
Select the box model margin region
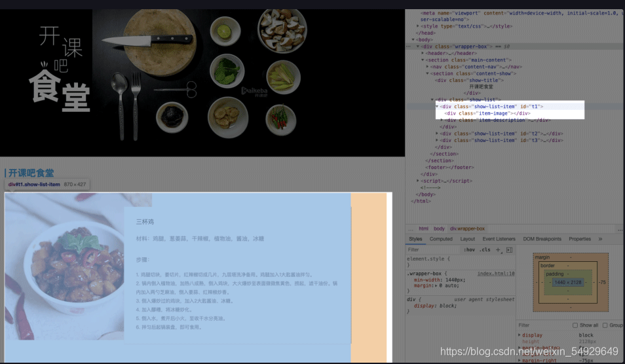[571, 257]
